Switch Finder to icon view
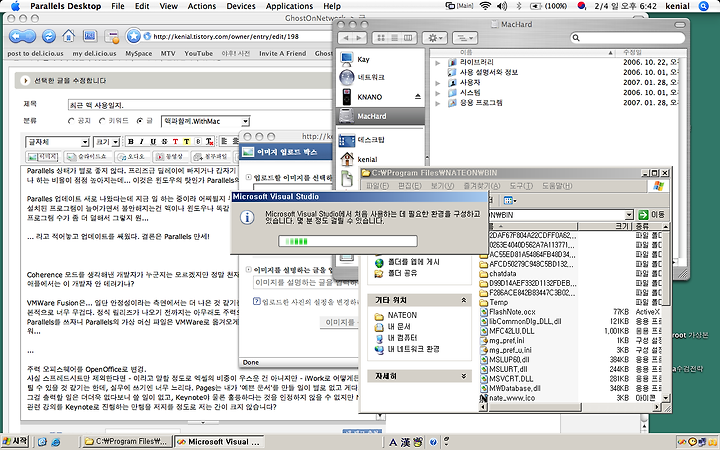 (380, 38)
